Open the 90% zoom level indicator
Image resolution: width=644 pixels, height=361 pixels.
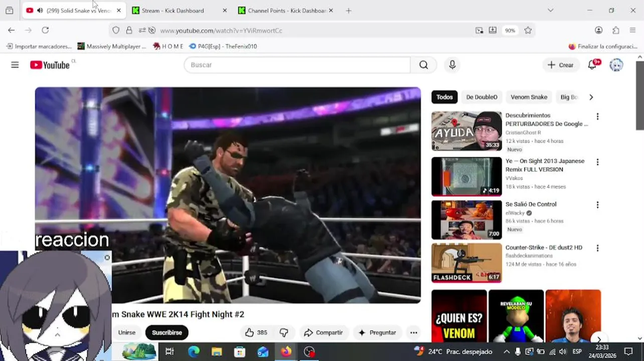pyautogui.click(x=510, y=31)
